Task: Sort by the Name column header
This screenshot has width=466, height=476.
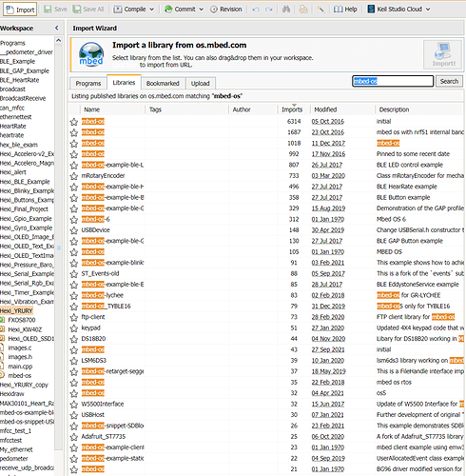Action: pos(92,109)
